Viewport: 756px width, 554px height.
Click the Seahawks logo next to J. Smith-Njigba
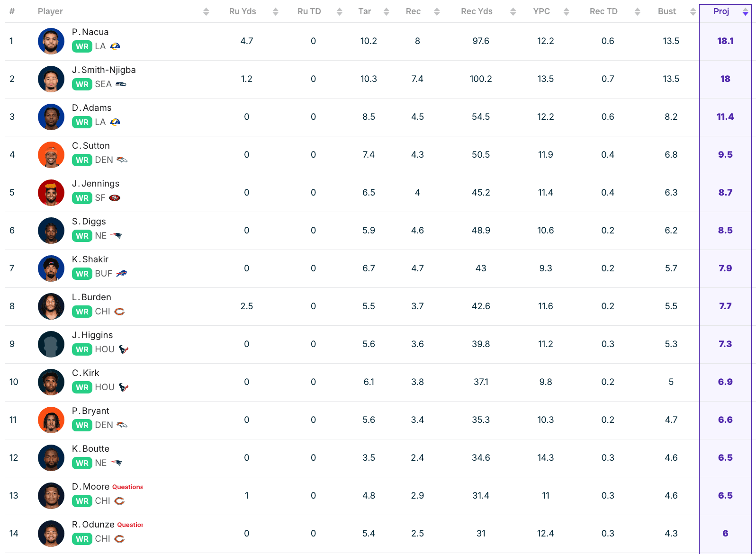[121, 84]
